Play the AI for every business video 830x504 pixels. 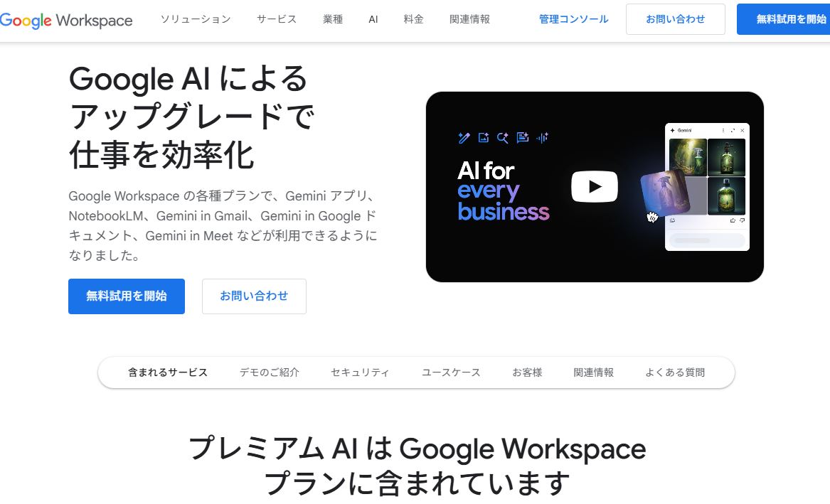point(595,186)
